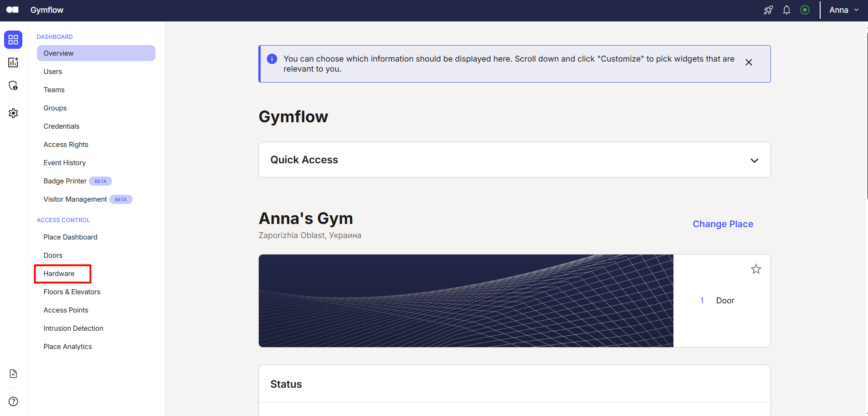The height and width of the screenshot is (416, 868).
Task: Navigate to Access Points
Action: pyautogui.click(x=66, y=310)
